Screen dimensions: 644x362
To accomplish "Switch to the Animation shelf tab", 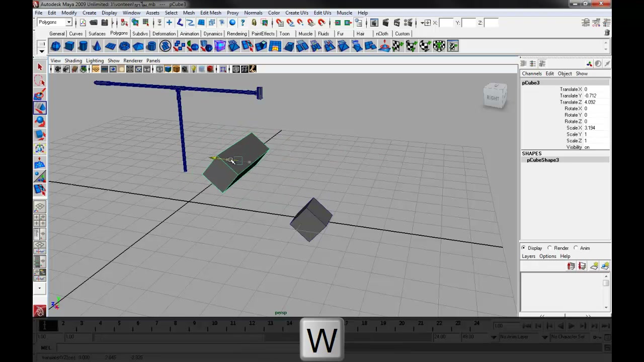I will click(x=189, y=34).
